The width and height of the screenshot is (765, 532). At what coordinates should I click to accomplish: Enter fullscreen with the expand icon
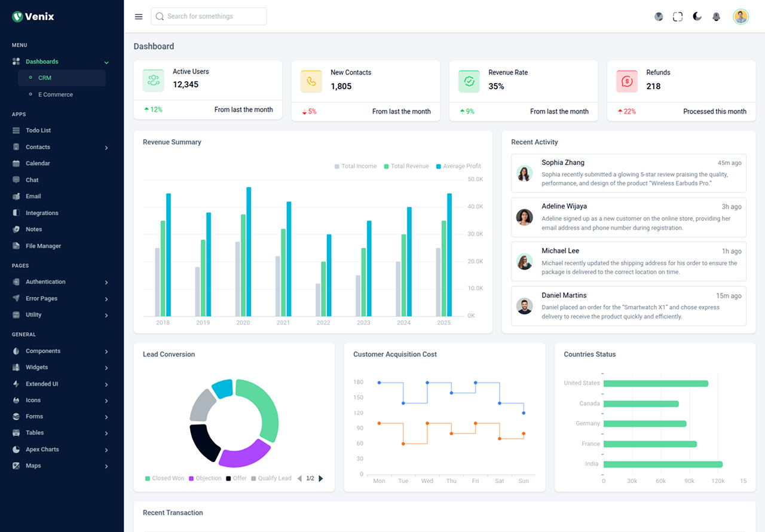[x=678, y=16]
